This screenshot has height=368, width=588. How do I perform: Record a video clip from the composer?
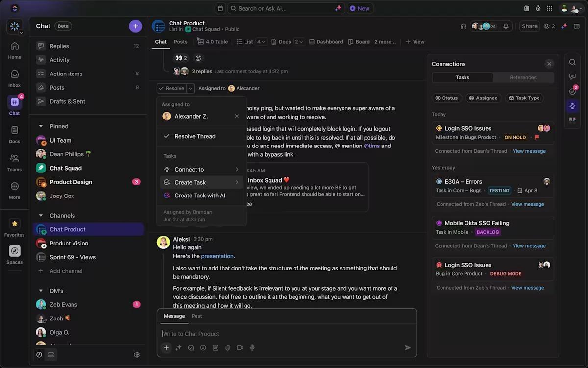[240, 348]
